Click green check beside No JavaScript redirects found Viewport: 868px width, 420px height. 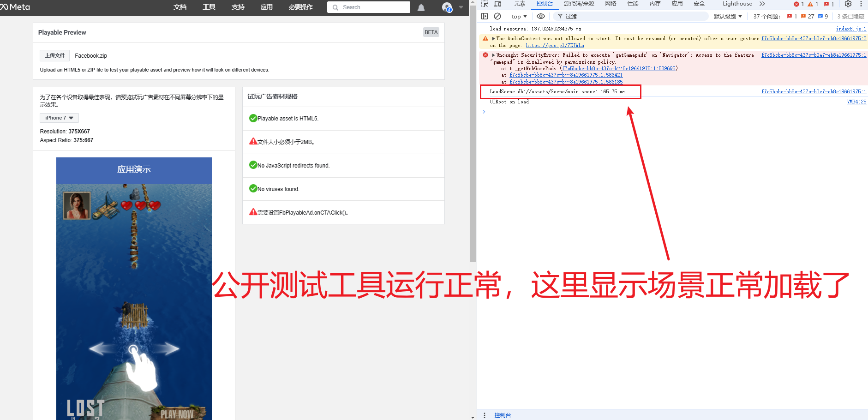pyautogui.click(x=253, y=165)
